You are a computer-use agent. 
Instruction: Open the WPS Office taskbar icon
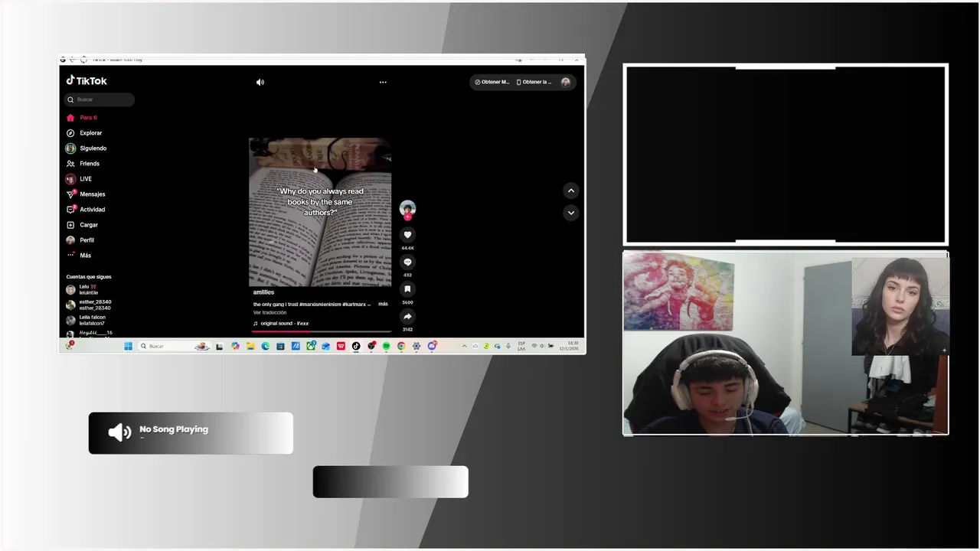[x=341, y=346]
